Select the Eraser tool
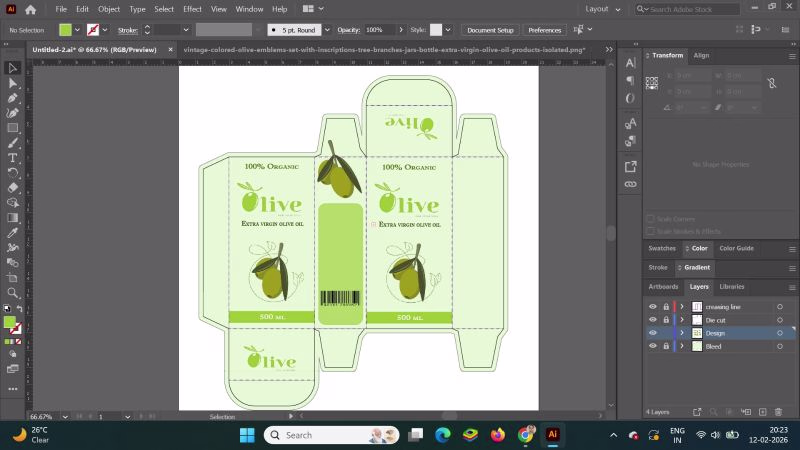The image size is (800, 450). tap(13, 188)
